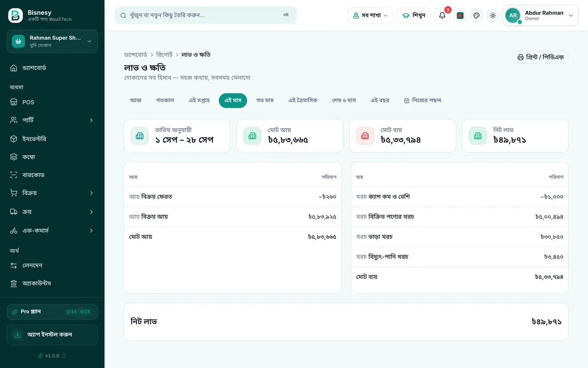Focus the search or create field

click(206, 15)
